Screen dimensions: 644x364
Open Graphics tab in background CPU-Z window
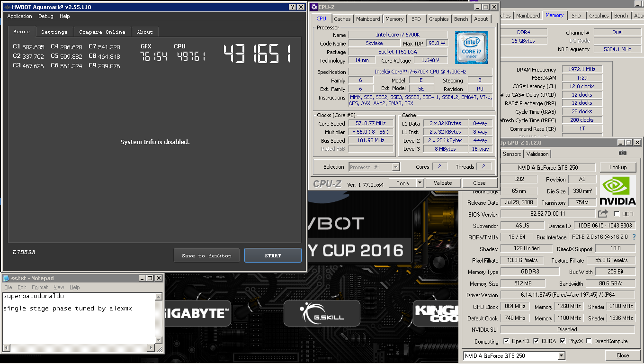point(599,16)
